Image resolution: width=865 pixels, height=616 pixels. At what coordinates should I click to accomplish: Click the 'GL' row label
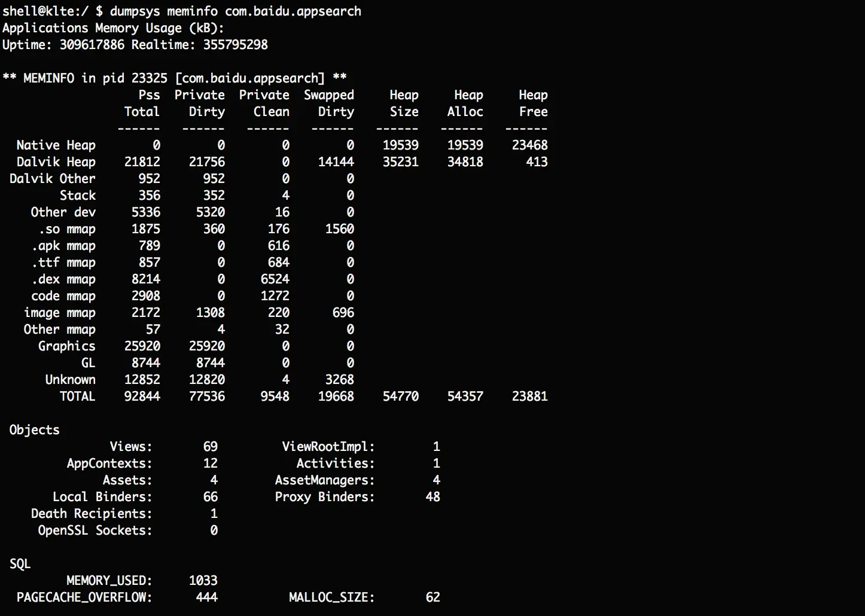click(89, 363)
